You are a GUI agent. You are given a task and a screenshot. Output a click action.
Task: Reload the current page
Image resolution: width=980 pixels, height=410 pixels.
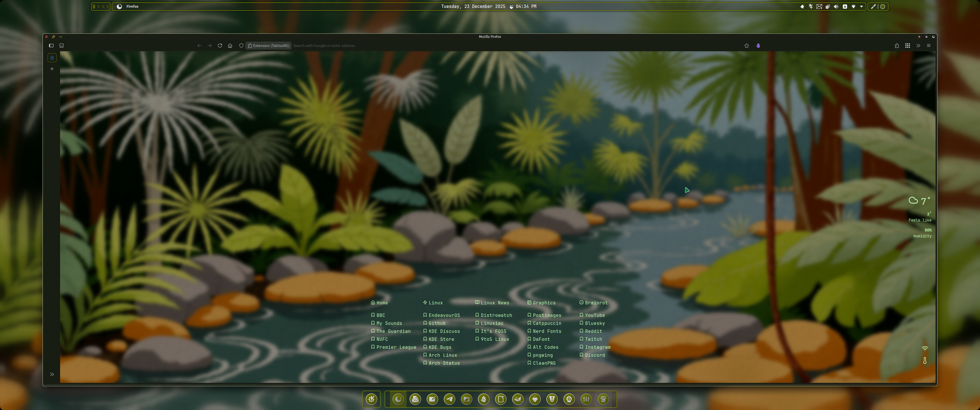pos(220,46)
